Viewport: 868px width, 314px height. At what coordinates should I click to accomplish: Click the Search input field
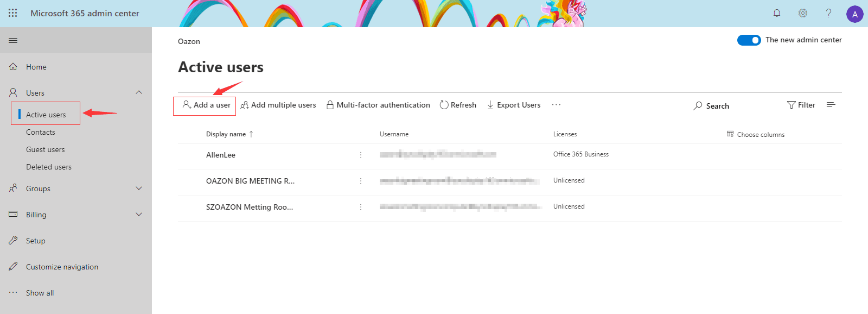717,106
